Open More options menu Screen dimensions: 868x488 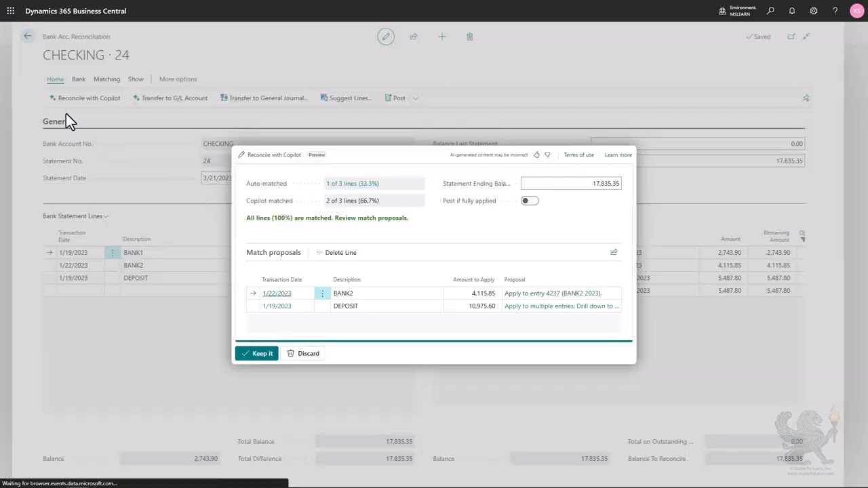click(x=178, y=79)
